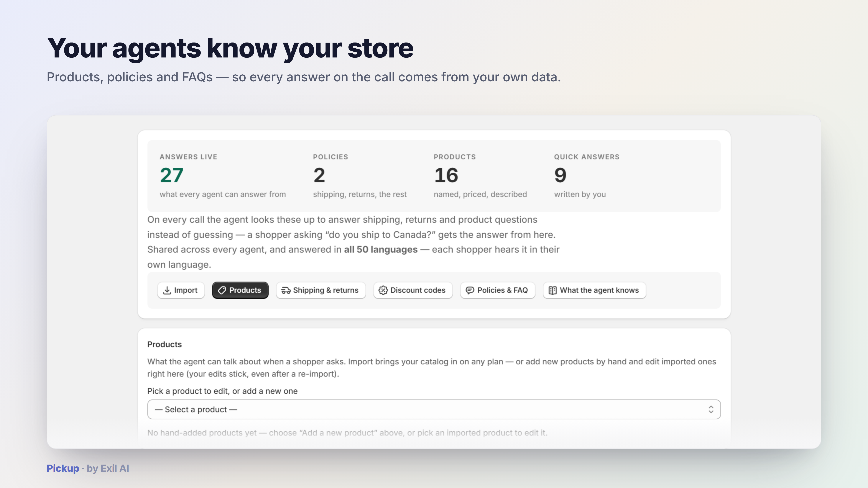Open the Discount codes tab
Viewport: 868px width, 488px height.
(413, 290)
